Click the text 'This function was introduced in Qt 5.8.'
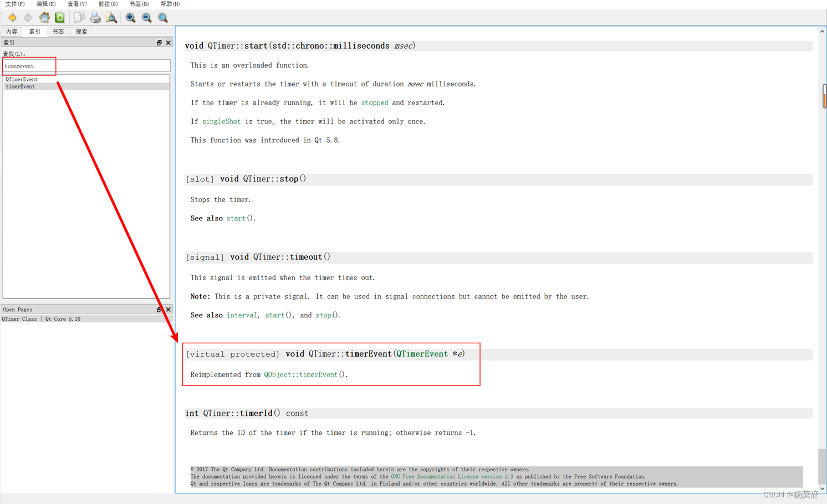827x504 pixels. tap(265, 141)
